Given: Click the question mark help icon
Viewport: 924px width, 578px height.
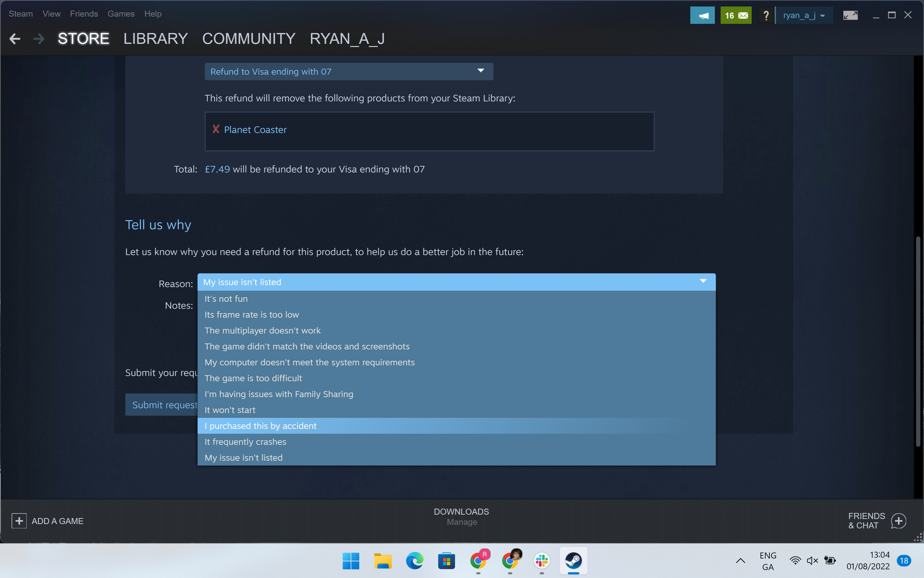Looking at the screenshot, I should tap(765, 16).
